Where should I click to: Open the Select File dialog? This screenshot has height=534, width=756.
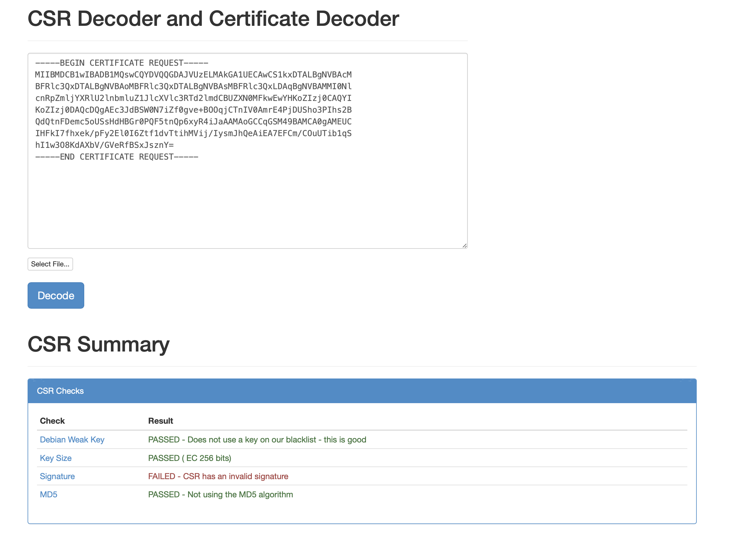50,264
